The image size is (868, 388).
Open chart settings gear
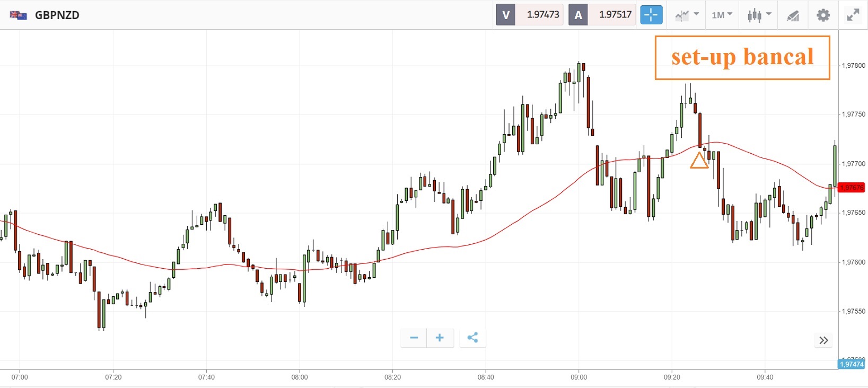tap(823, 15)
